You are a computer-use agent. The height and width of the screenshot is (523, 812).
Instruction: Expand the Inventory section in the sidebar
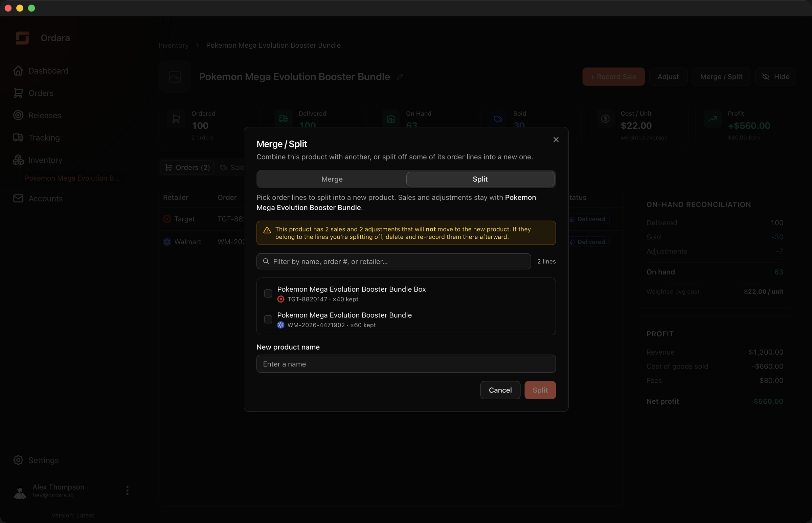(x=45, y=160)
